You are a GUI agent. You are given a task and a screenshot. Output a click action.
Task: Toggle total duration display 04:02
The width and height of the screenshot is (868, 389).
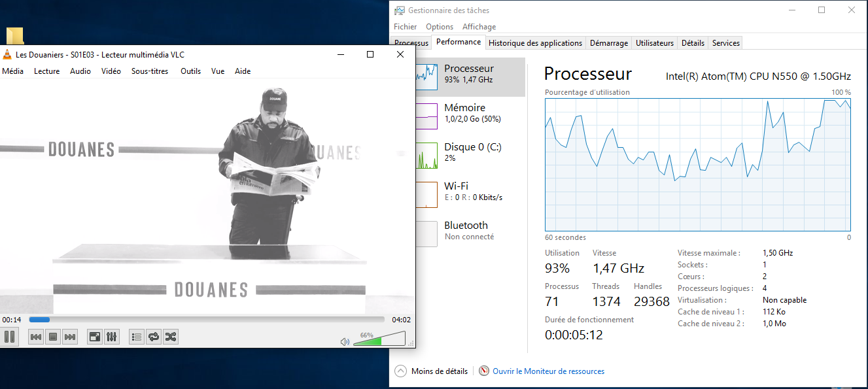point(401,320)
